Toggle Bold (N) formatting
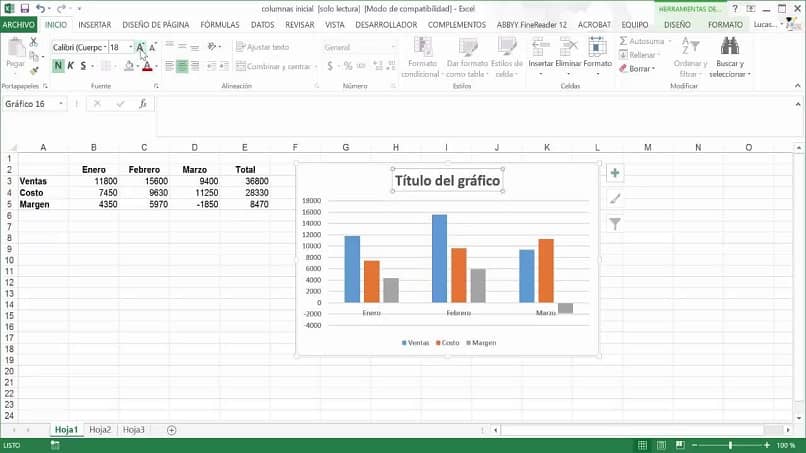This screenshot has height=453, width=806. [x=58, y=66]
